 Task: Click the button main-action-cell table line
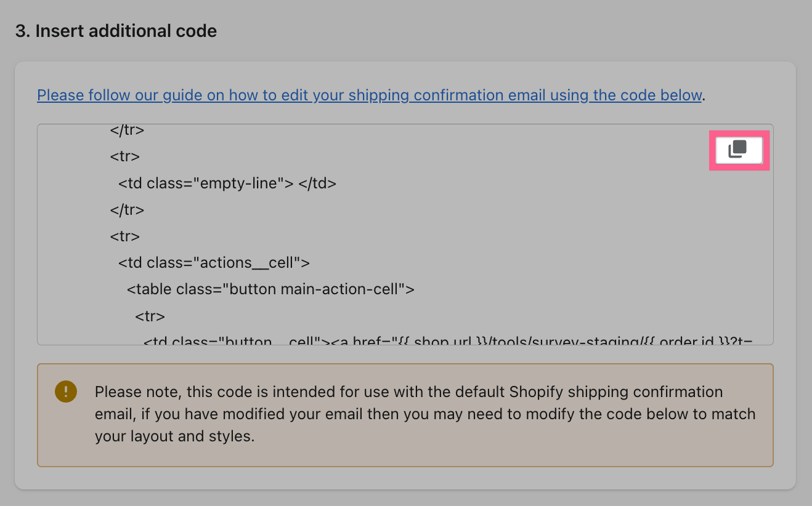tap(271, 289)
